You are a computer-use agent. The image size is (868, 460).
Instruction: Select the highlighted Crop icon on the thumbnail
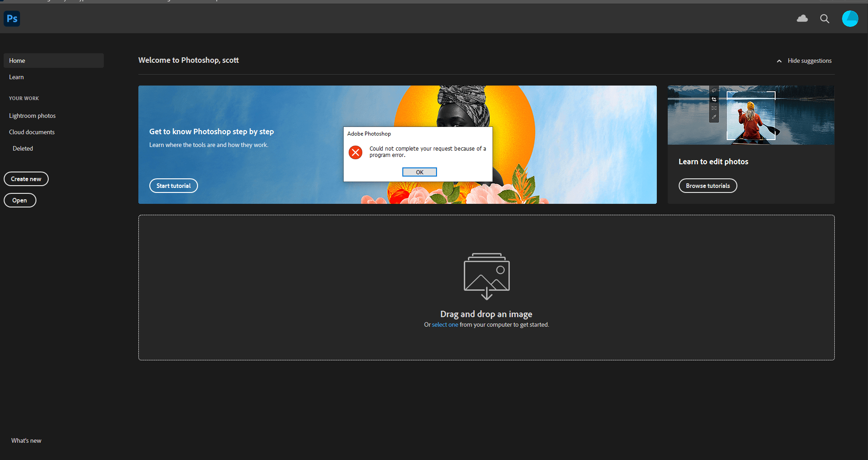[714, 99]
